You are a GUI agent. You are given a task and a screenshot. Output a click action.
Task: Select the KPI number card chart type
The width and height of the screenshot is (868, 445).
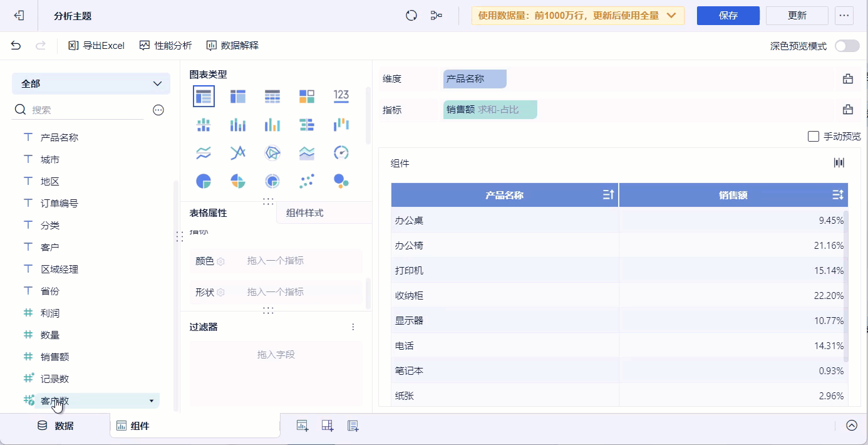coord(341,96)
